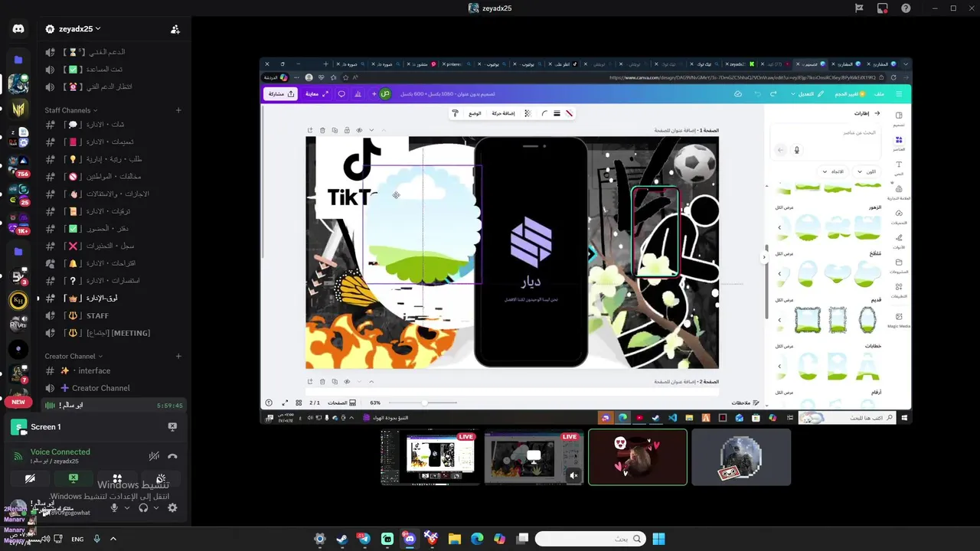Click the Voice Connected status text
Viewport: 980px width, 551px height.
60,452
